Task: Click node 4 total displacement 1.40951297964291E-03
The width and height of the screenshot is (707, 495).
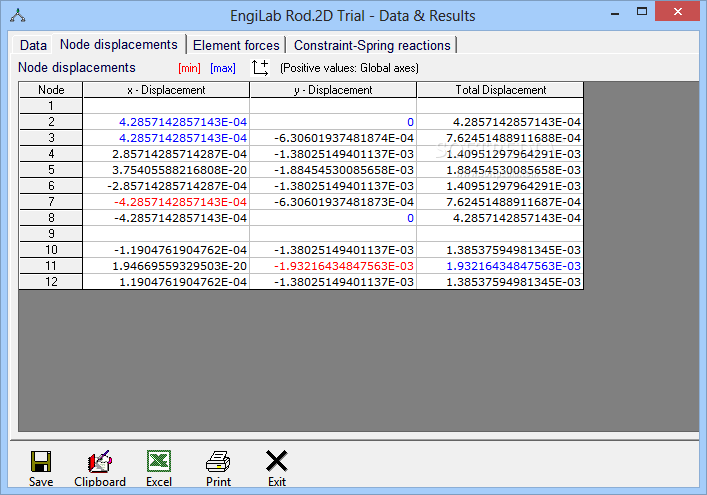Action: 500,154
